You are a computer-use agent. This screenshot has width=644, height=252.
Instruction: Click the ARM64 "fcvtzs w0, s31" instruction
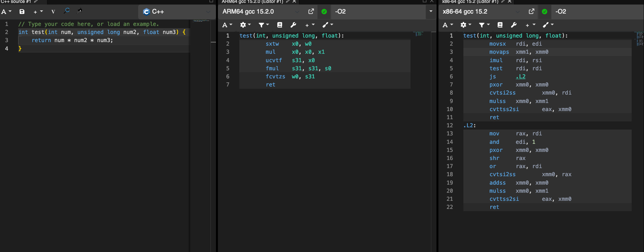[290, 76]
